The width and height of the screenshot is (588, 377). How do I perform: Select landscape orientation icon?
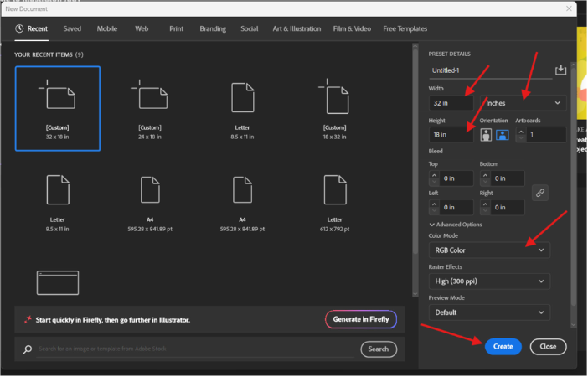pos(502,135)
